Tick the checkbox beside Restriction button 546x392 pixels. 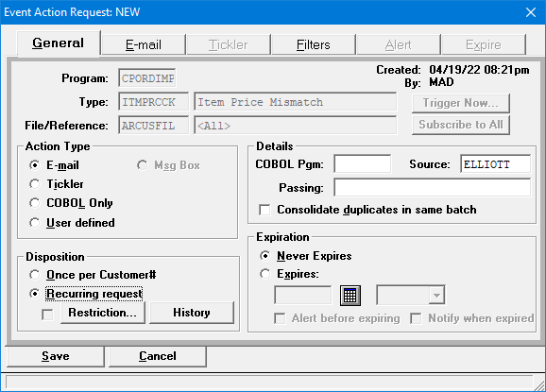pyautogui.click(x=47, y=315)
